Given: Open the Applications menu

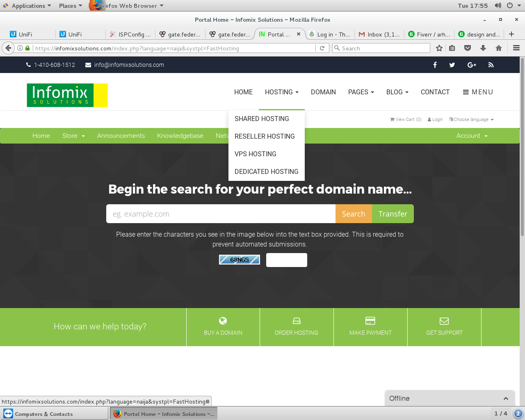Looking at the screenshot, I should 25,5.
